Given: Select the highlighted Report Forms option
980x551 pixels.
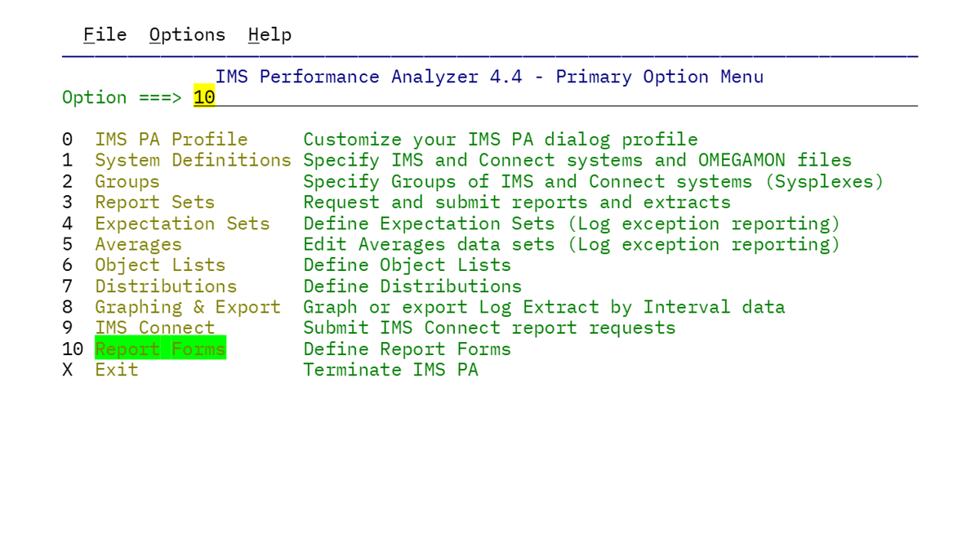Looking at the screenshot, I should 160,349.
